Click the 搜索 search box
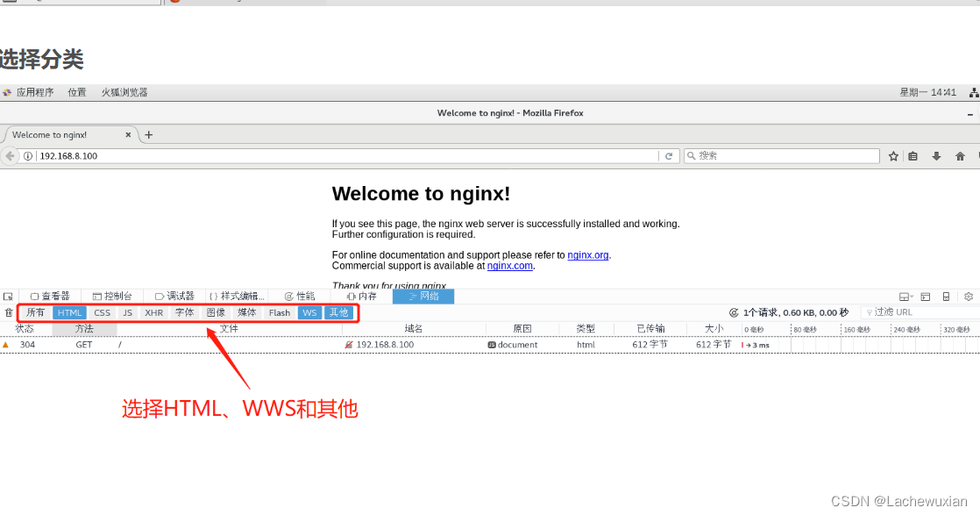 [781, 156]
